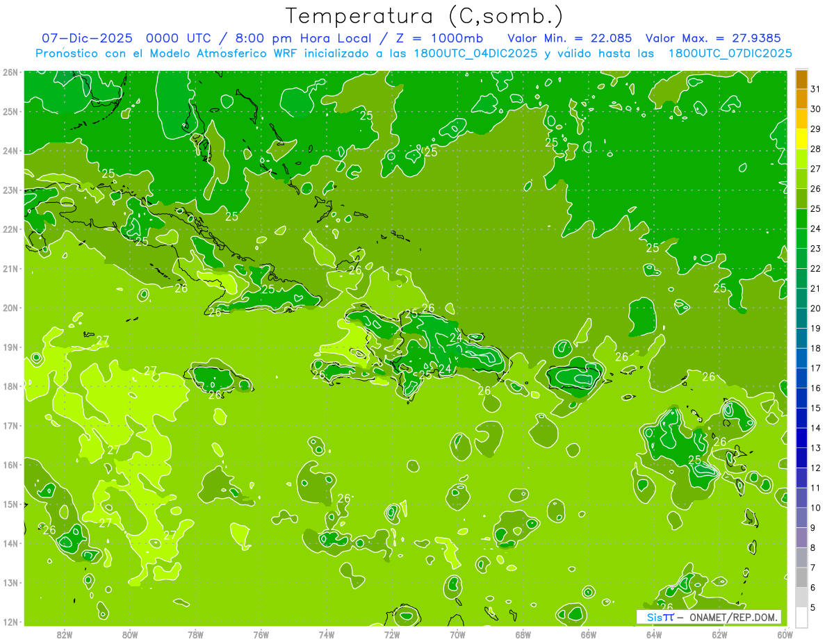
Task: Click longitude axis label "72W"
Action: [392, 634]
